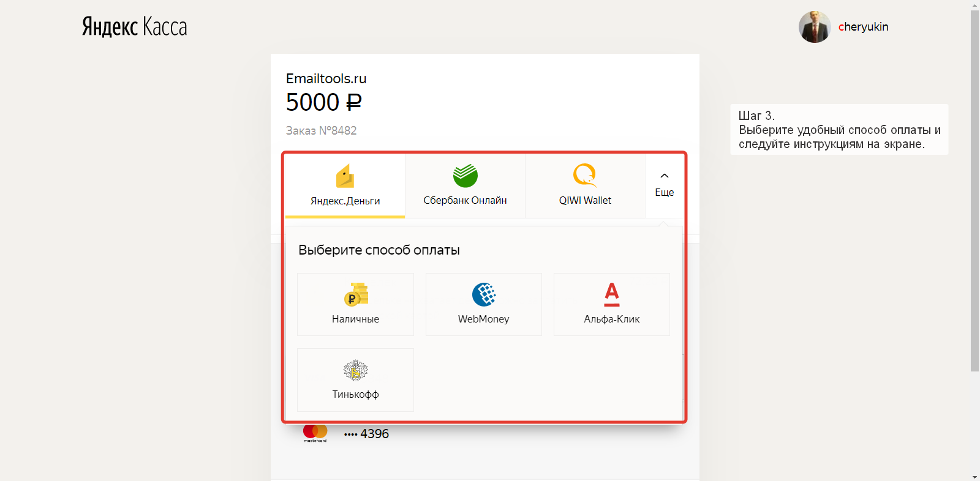This screenshot has width=980, height=481.
Task: Click the Тинькофф payment option label
Action: [x=356, y=394]
